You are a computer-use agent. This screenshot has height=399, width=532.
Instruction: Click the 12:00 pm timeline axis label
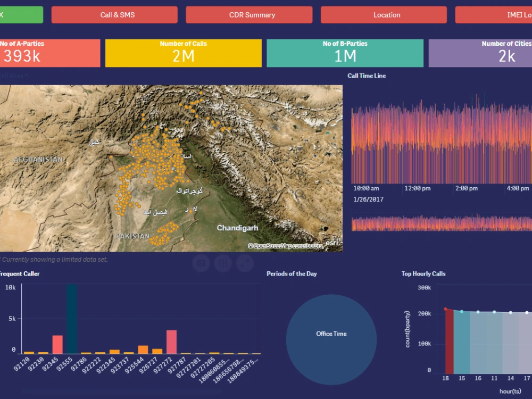pos(417,188)
